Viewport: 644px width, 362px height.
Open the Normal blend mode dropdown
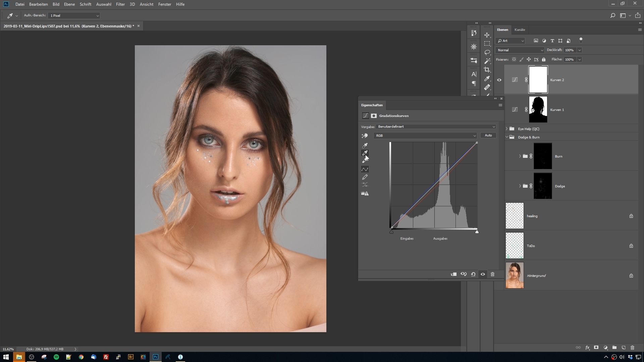tap(520, 50)
